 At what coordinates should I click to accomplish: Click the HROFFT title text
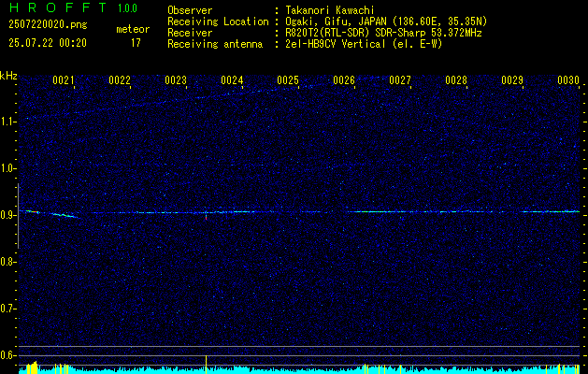[x=58, y=7]
